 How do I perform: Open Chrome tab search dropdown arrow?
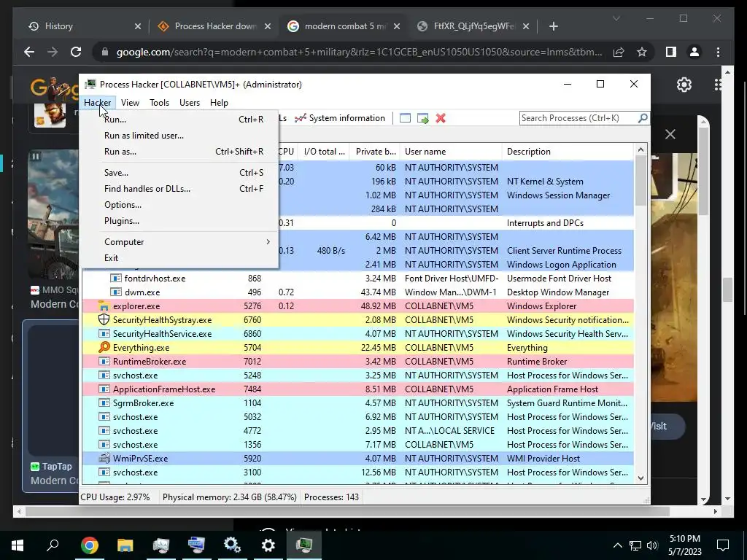click(x=616, y=18)
